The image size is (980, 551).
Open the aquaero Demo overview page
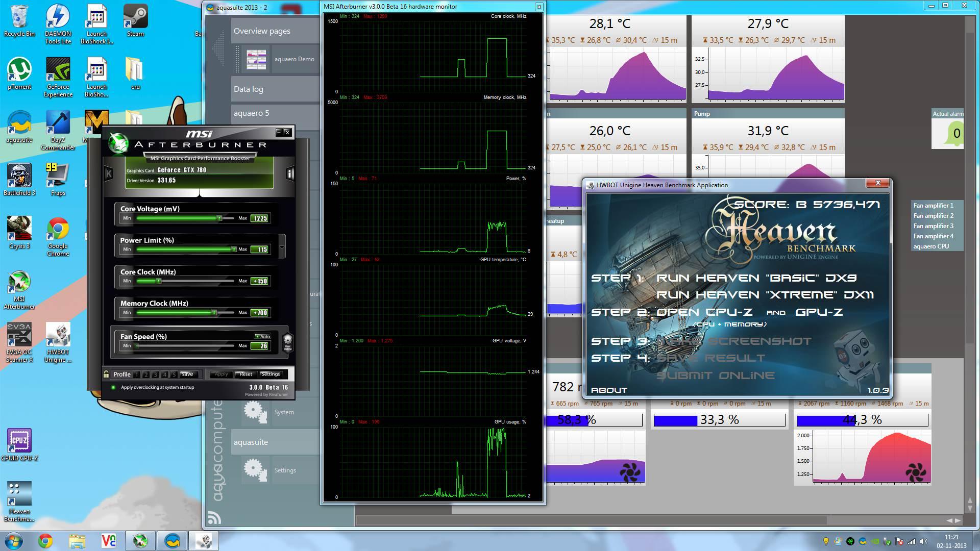pyautogui.click(x=280, y=59)
